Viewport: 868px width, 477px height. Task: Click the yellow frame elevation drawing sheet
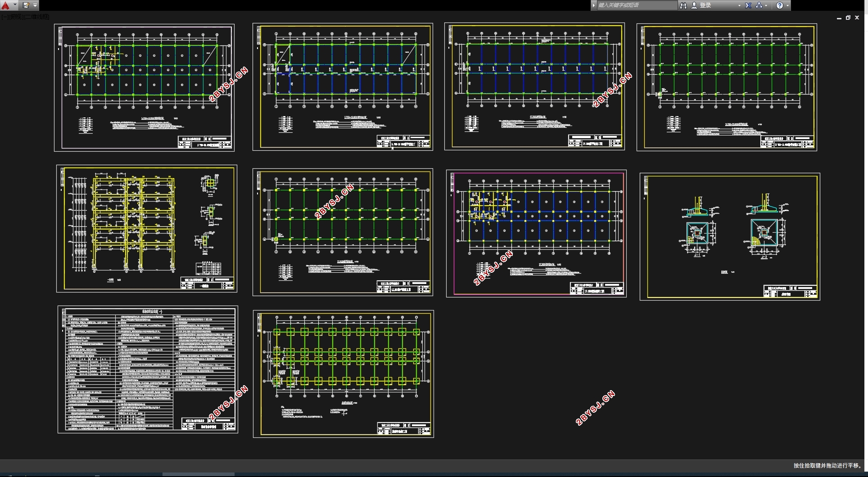click(147, 229)
